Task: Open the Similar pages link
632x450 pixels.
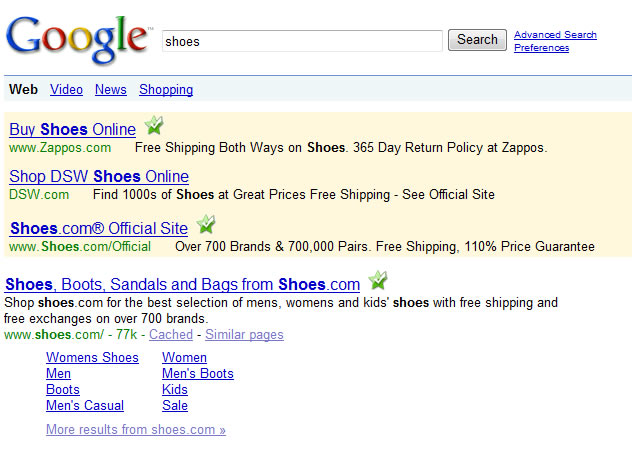Action: 244,335
